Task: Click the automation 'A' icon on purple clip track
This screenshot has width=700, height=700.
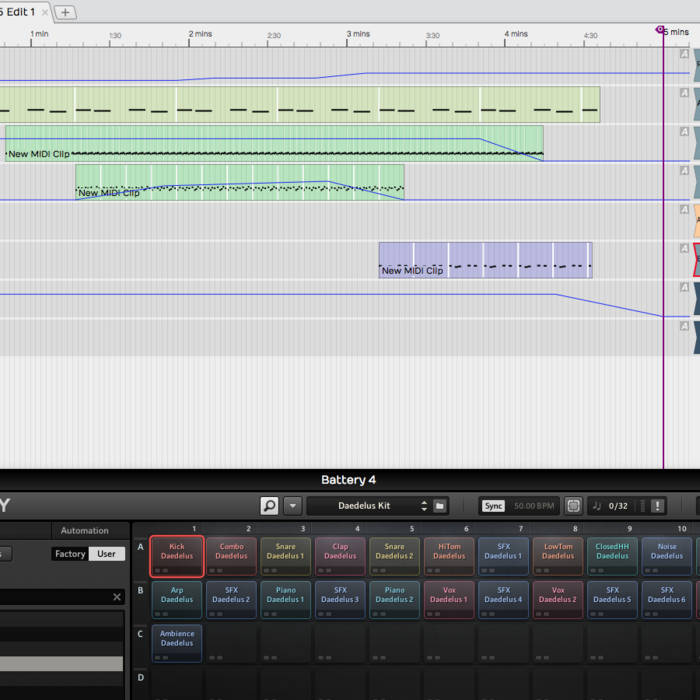Action: (x=684, y=248)
